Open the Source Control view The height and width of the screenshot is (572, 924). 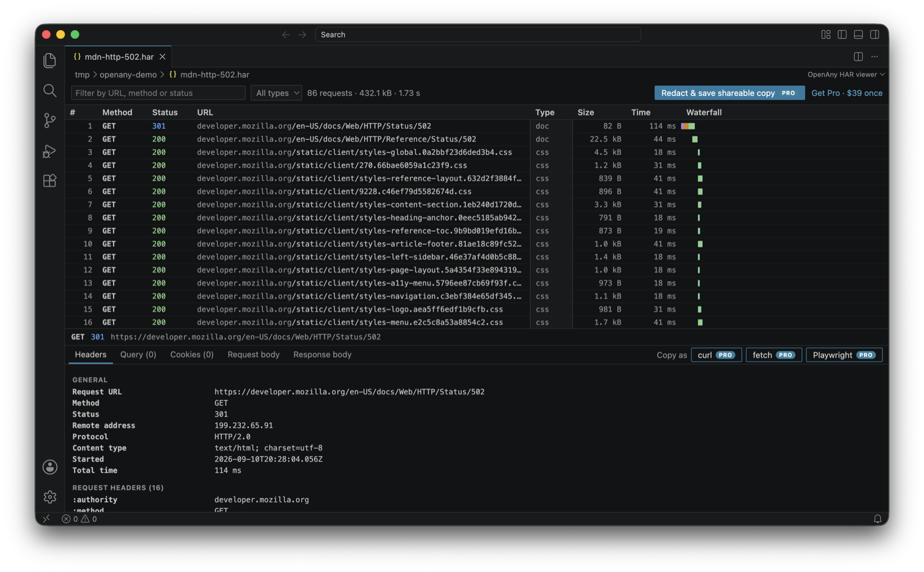(x=50, y=121)
